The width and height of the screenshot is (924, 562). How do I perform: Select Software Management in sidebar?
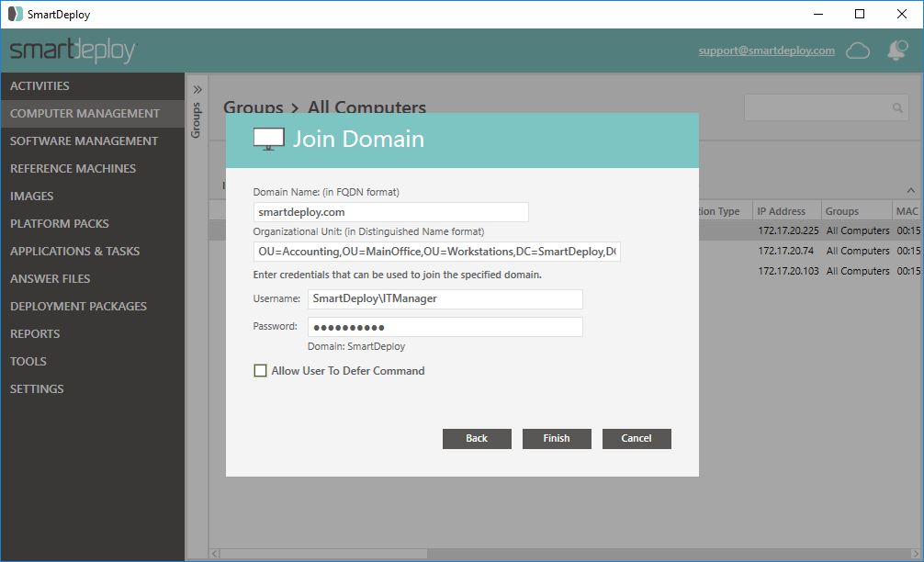84,141
